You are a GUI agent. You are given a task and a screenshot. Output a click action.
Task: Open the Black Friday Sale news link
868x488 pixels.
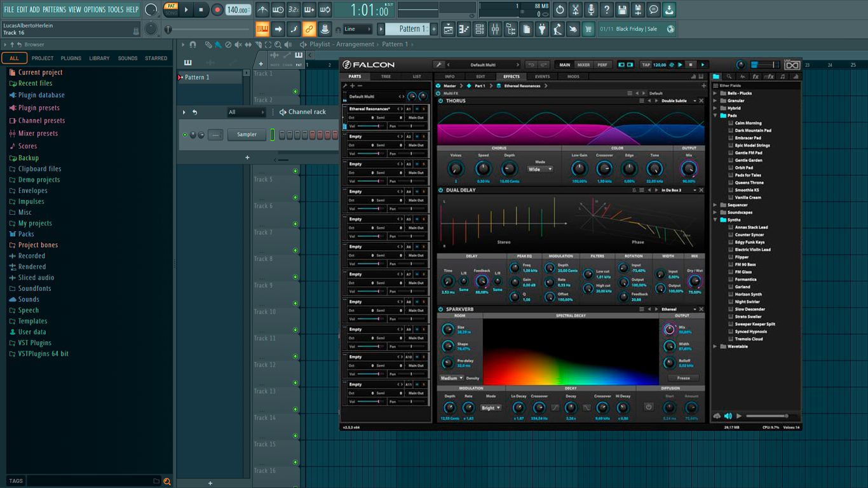click(637, 29)
